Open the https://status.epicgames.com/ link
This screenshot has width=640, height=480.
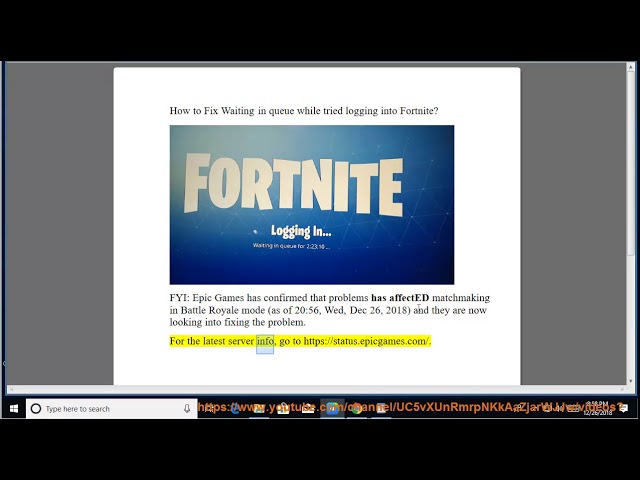[x=366, y=341]
